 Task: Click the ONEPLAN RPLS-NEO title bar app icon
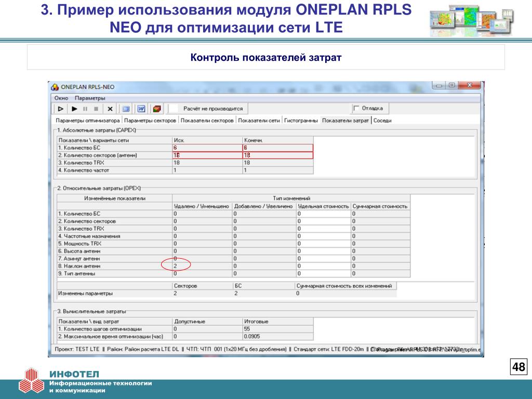coord(55,87)
